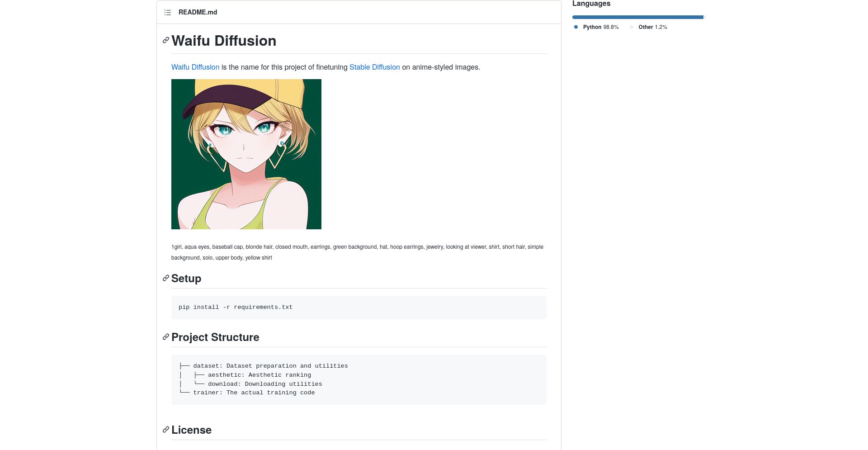
Task: Click caption line 'background, solo, upper body, yellow shirt'
Action: pyautogui.click(x=222, y=258)
